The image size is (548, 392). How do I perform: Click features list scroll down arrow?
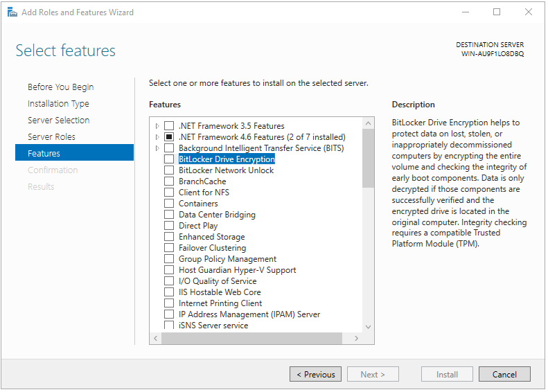click(368, 327)
